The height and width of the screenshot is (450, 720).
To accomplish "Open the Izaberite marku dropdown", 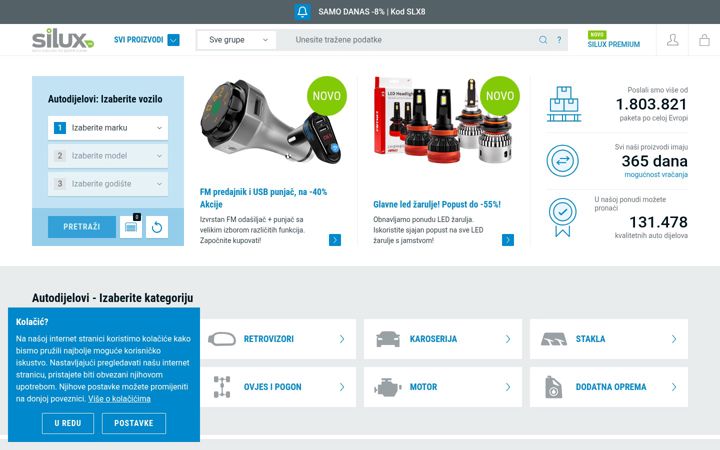I will point(108,128).
